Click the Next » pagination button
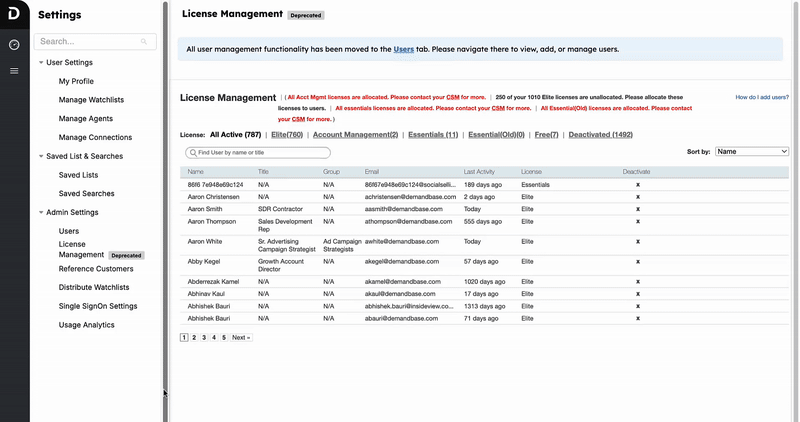Screen dimensions: 800x422 (241, 338)
